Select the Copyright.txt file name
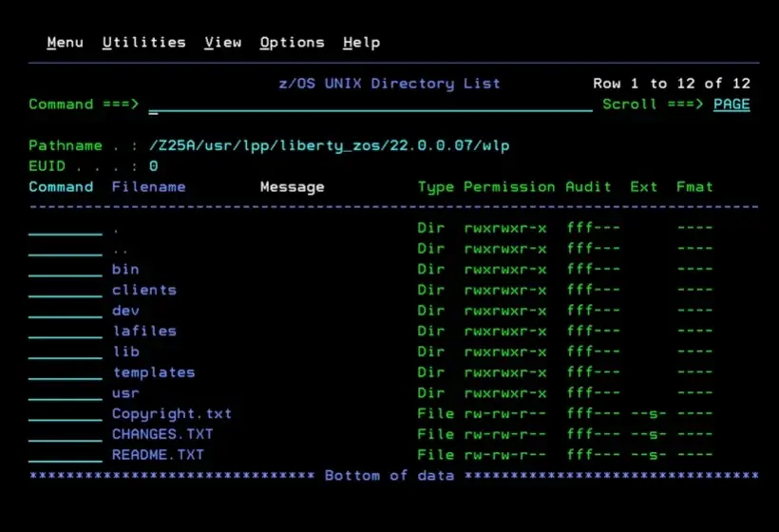779x532 pixels. pyautogui.click(x=172, y=414)
